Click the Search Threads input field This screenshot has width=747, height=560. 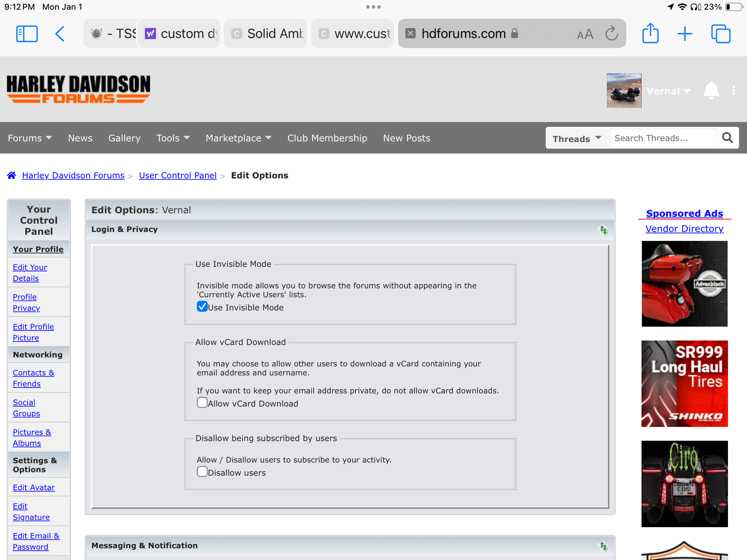pyautogui.click(x=663, y=138)
